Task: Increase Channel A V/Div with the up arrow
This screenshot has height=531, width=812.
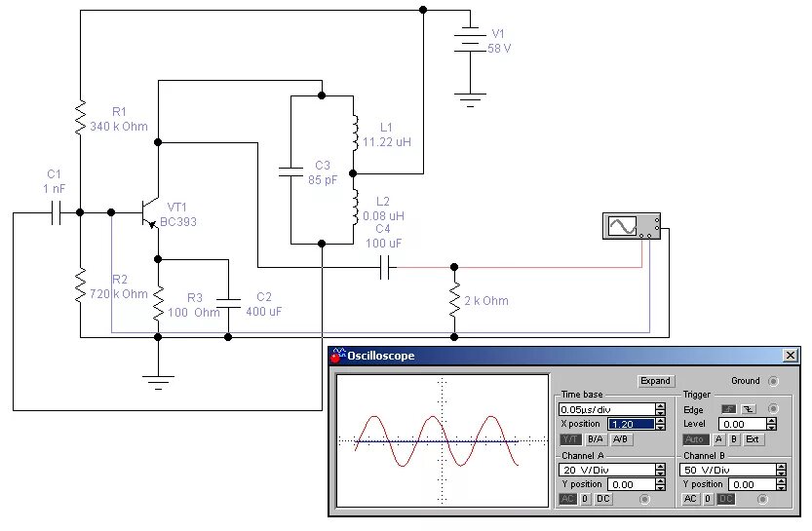Action: click(660, 467)
